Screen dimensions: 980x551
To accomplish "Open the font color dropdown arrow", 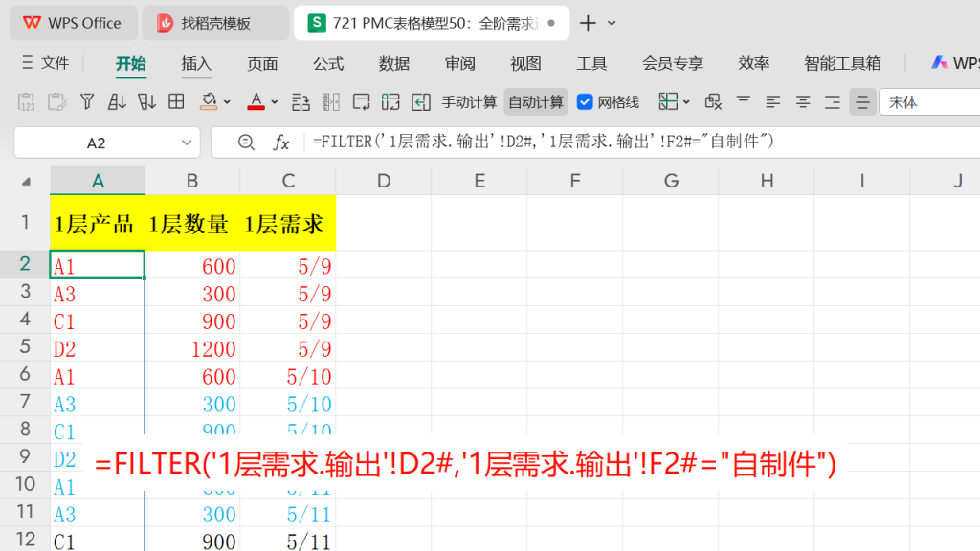I will coord(275,102).
